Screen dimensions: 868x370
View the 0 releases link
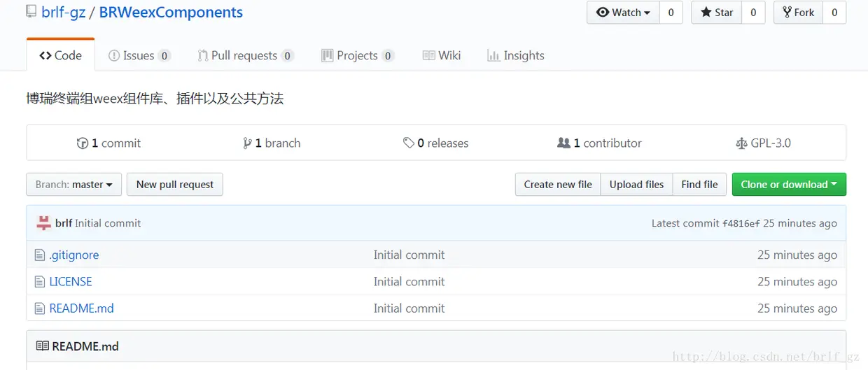(x=436, y=143)
